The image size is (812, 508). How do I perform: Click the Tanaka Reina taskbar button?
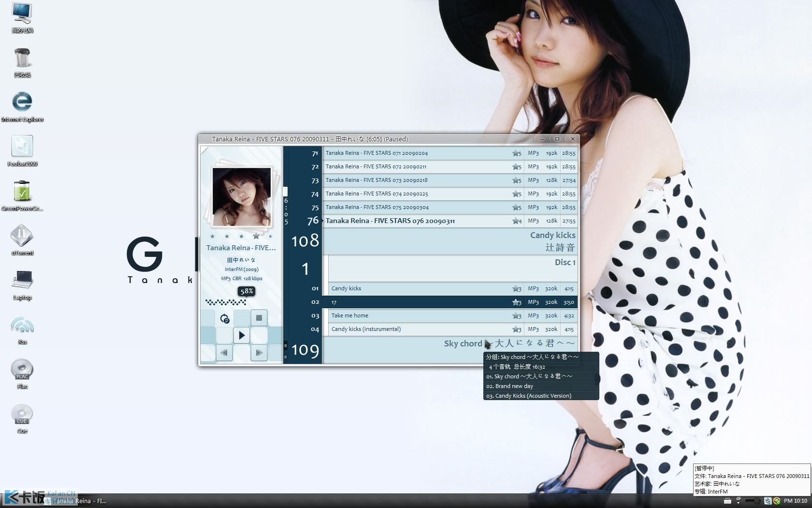[76, 501]
